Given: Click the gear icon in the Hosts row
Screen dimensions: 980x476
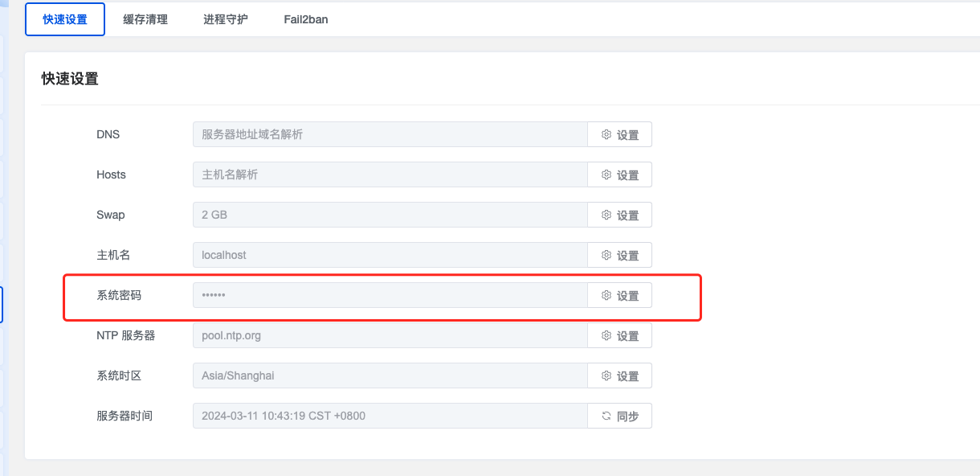Looking at the screenshot, I should point(606,174).
